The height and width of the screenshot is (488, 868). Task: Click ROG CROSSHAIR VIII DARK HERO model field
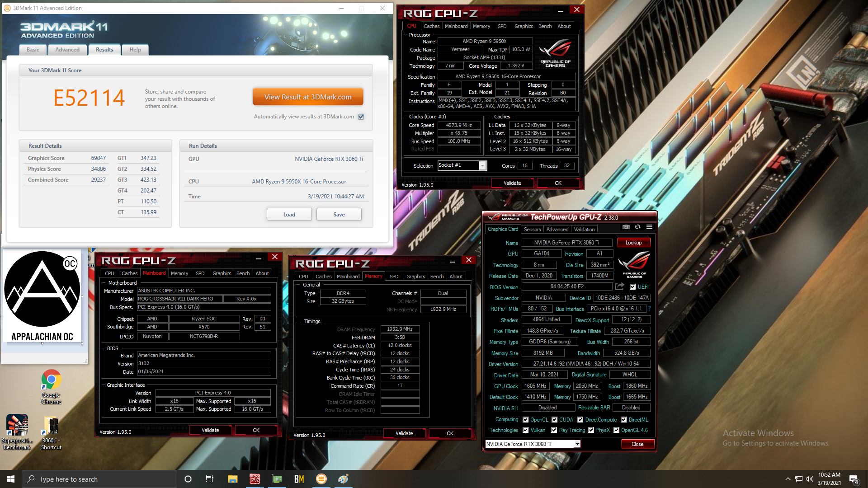(179, 299)
